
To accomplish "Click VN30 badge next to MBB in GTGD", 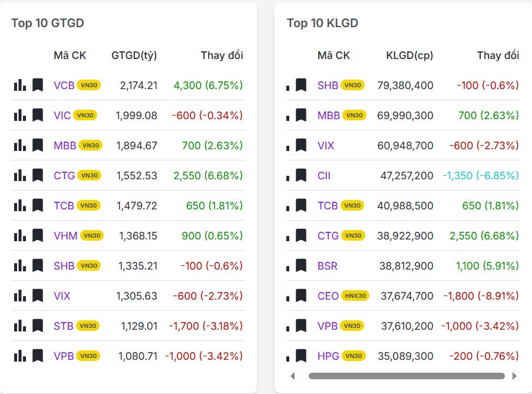I will (x=91, y=145).
